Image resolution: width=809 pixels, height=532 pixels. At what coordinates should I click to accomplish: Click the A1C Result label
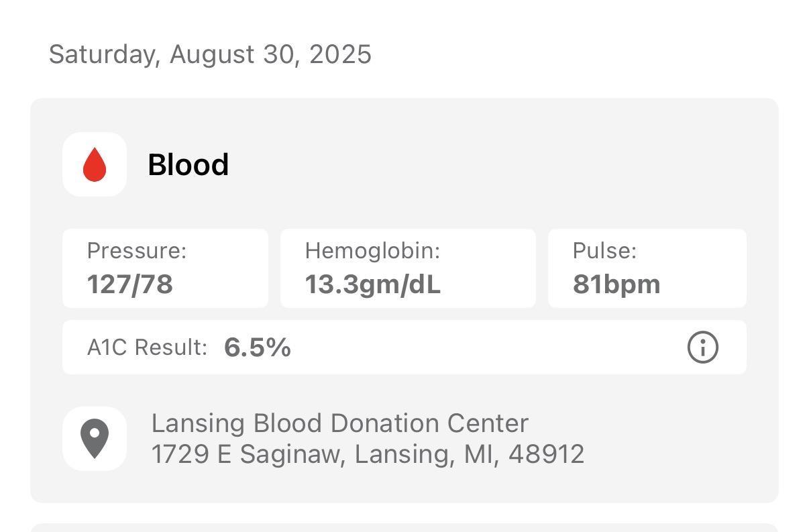coord(148,348)
